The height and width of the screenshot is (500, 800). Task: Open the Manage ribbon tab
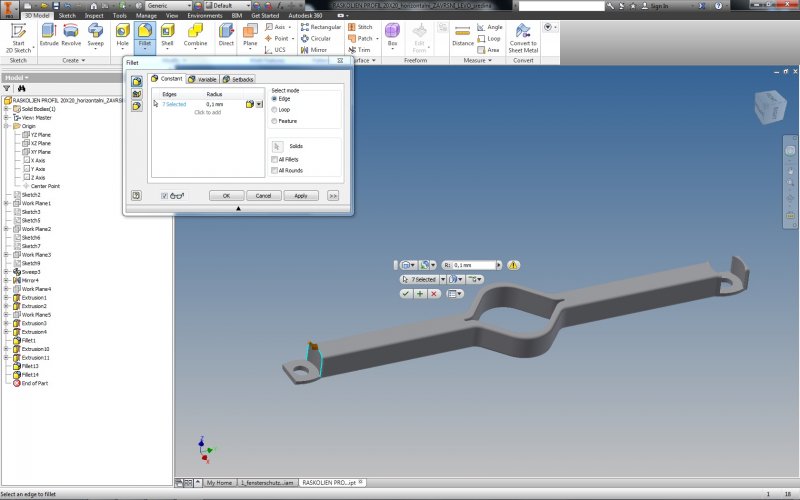pyautogui.click(x=146, y=16)
